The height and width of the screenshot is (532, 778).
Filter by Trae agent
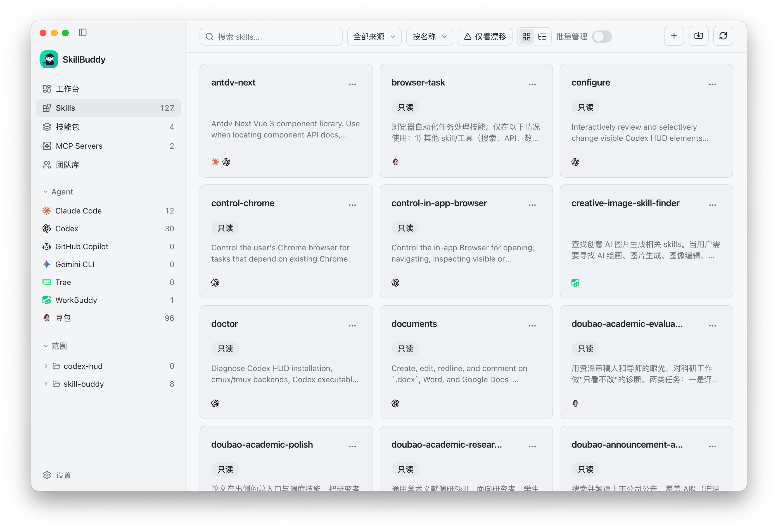(108, 282)
